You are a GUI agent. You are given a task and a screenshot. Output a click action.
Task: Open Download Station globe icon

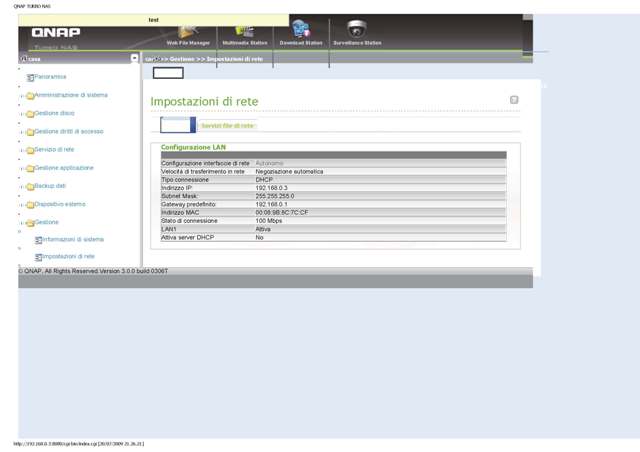(x=300, y=31)
